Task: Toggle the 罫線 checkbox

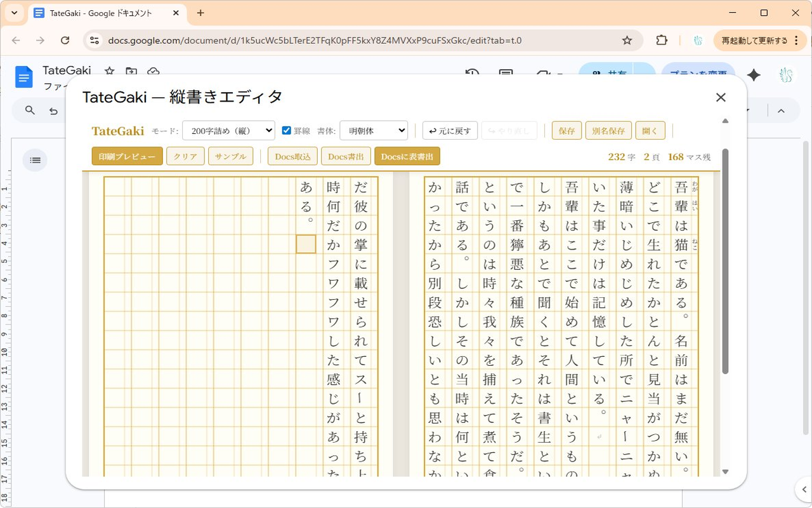Action: point(286,131)
